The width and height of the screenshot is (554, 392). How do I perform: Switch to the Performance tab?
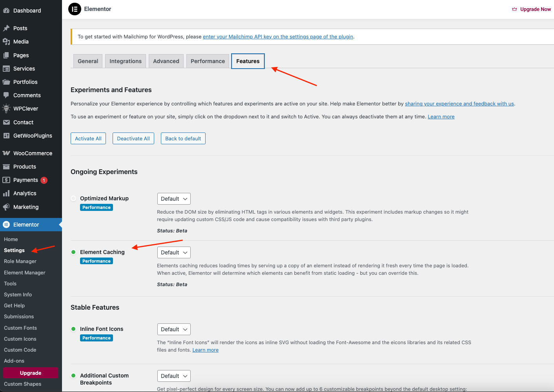click(208, 61)
